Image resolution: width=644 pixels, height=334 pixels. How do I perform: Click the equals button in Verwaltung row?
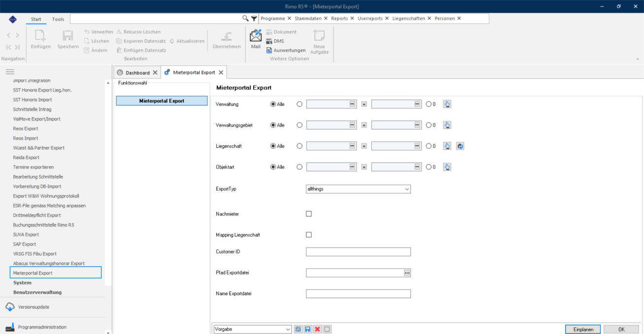tap(364, 104)
